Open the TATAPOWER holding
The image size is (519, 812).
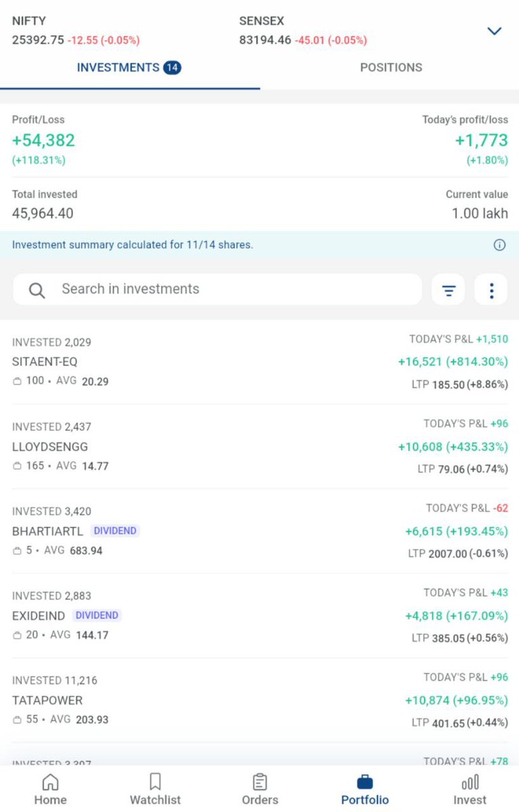click(x=259, y=700)
